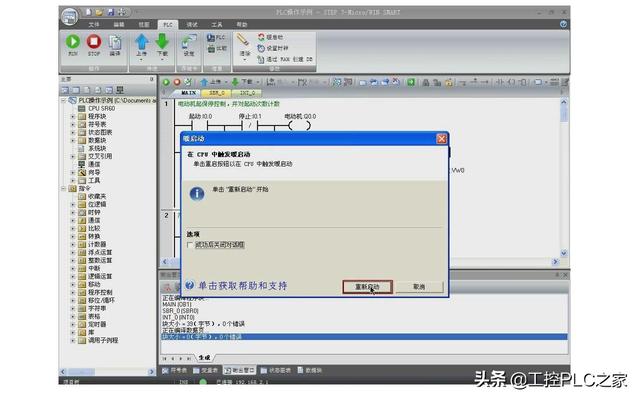Open the dropdown arrow under Clear (清除)
This screenshot has width=640, height=400.
pos(244,60)
